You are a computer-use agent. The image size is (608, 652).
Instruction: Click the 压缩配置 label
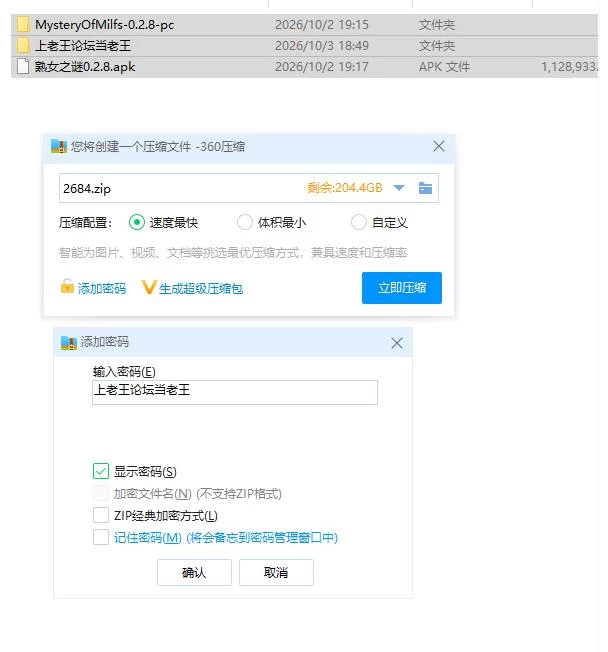click(85, 222)
